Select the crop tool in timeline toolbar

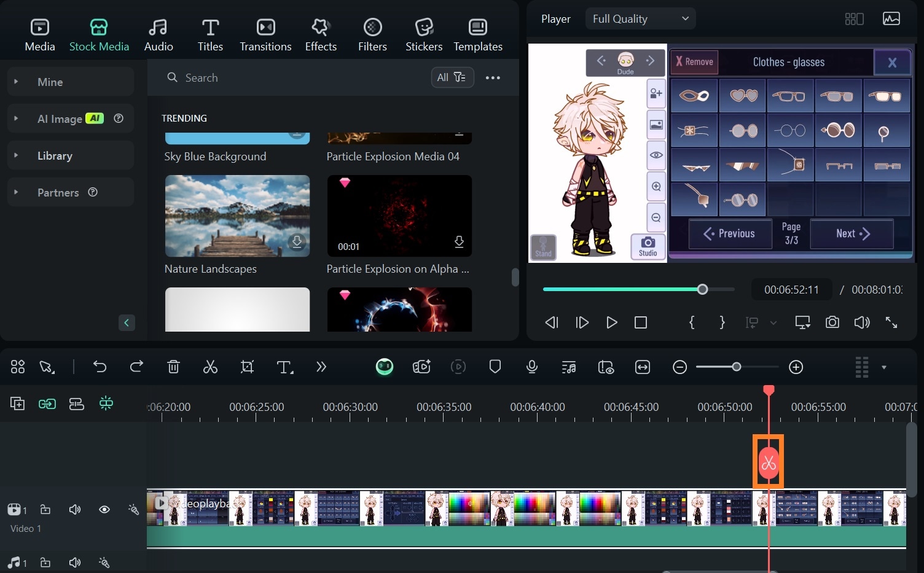point(247,367)
